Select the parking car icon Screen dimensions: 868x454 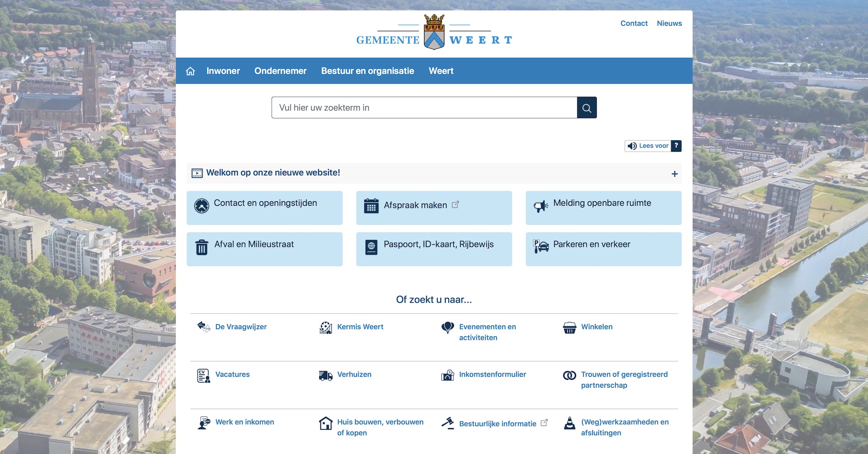[x=541, y=246]
